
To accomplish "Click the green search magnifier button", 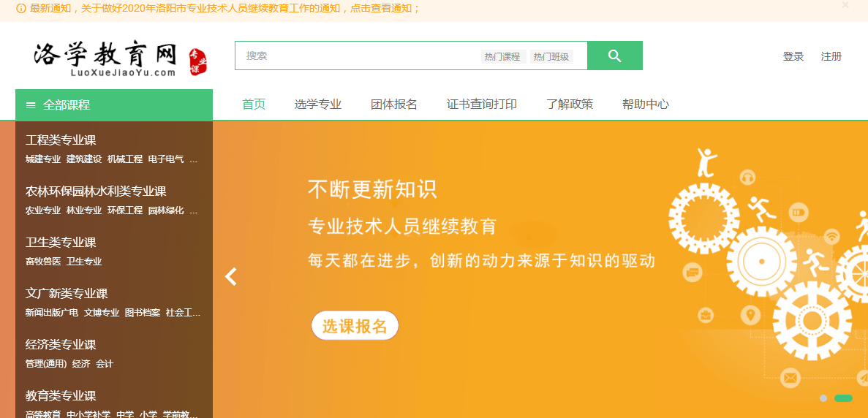I will [614, 56].
